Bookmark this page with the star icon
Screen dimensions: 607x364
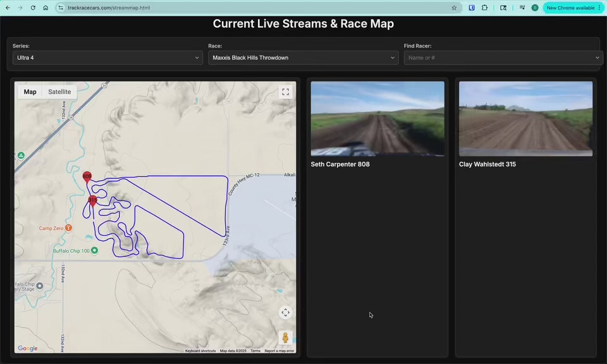tap(454, 8)
